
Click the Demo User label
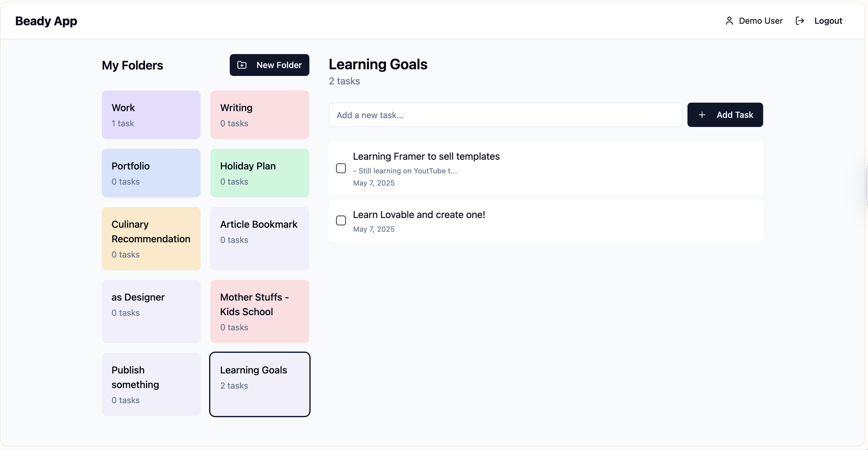point(760,21)
